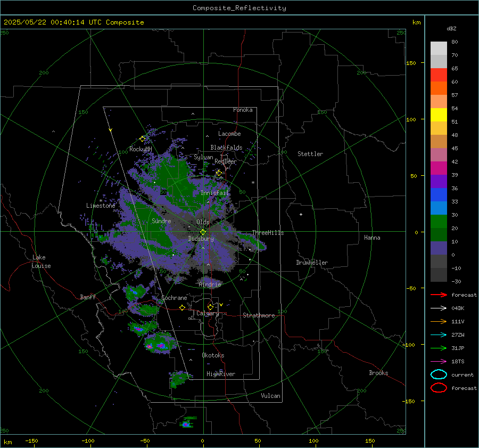Click the Brooks city label

coord(378,373)
